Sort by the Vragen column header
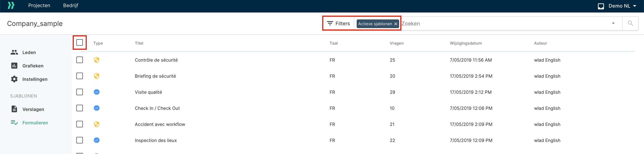Viewport: 644px width, 154px height. click(396, 43)
